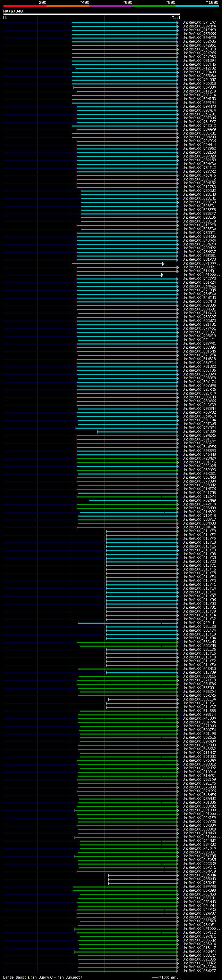Open hit UniRef100_Q65X66
This screenshot has width=222, height=980.
(199, 34)
